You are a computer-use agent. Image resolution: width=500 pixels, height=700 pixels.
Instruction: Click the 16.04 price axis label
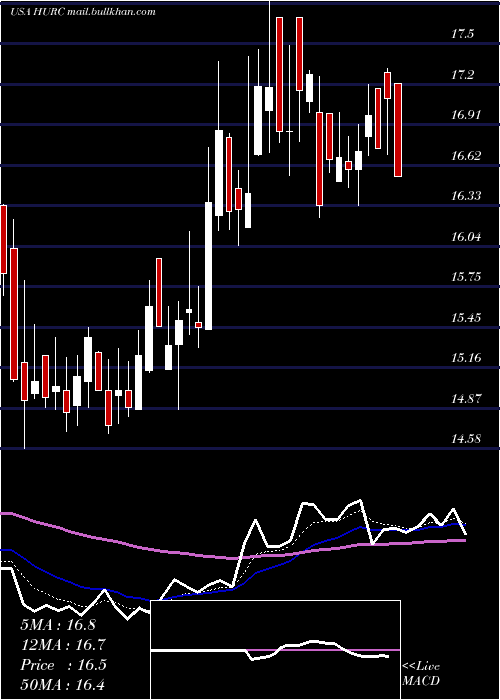[x=466, y=236]
